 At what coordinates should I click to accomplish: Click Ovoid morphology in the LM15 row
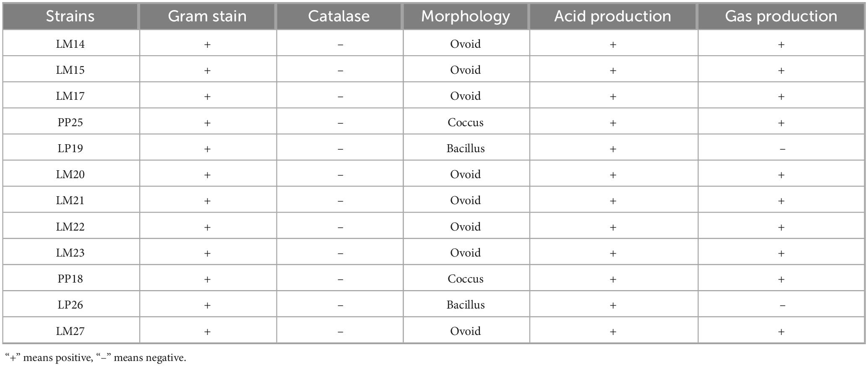pos(465,70)
